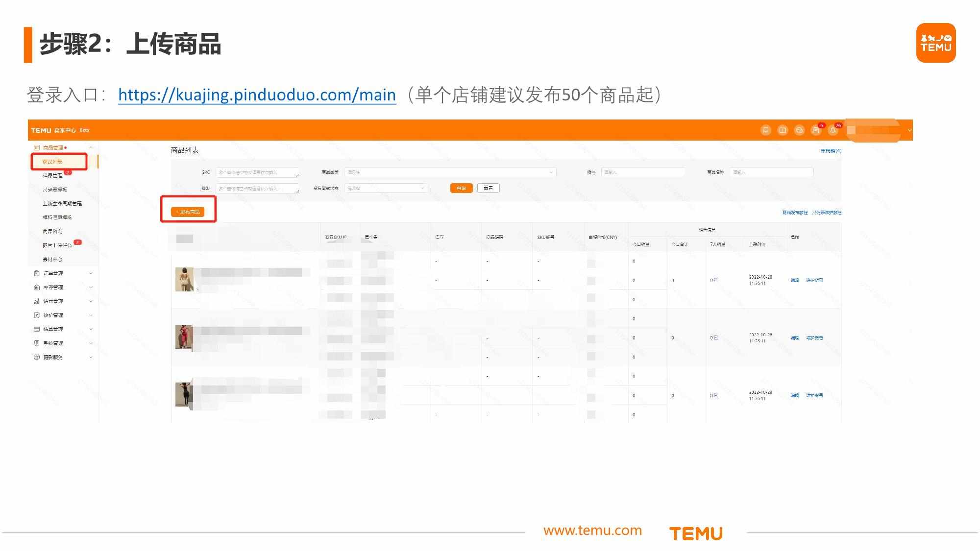Image resolution: width=980 pixels, height=551 pixels.
Task: Focus the 货号 input field
Action: (x=643, y=172)
